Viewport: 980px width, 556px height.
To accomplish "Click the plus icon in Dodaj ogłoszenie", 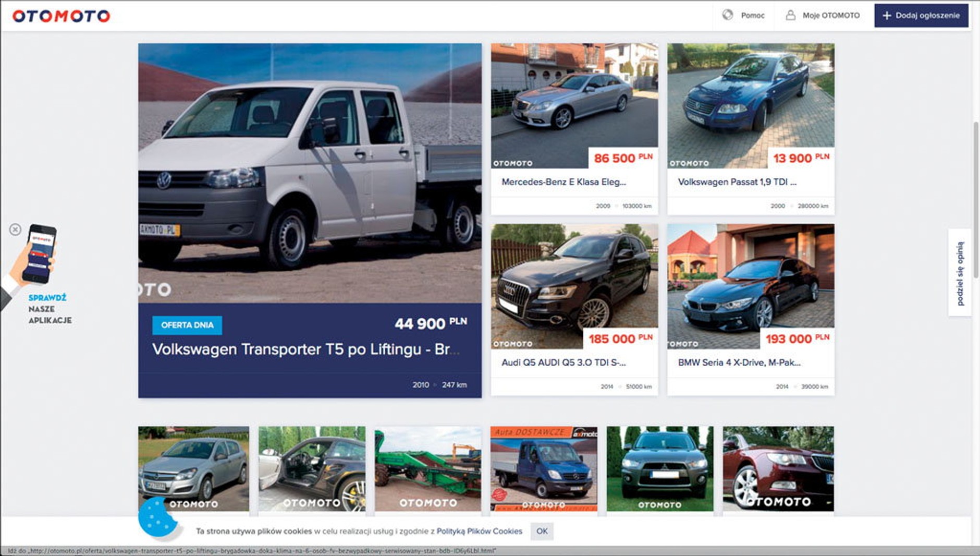I will point(886,16).
